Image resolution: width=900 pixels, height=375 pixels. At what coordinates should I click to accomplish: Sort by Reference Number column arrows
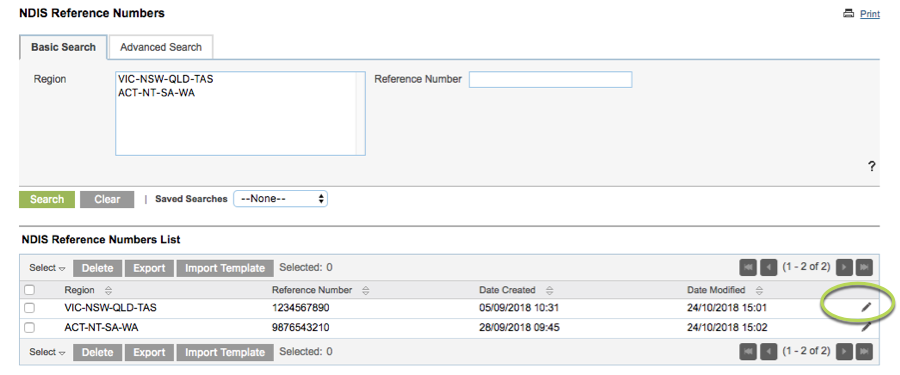point(366,290)
